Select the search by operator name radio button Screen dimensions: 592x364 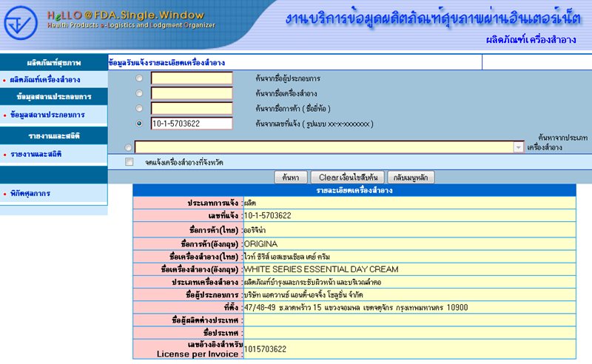click(139, 78)
